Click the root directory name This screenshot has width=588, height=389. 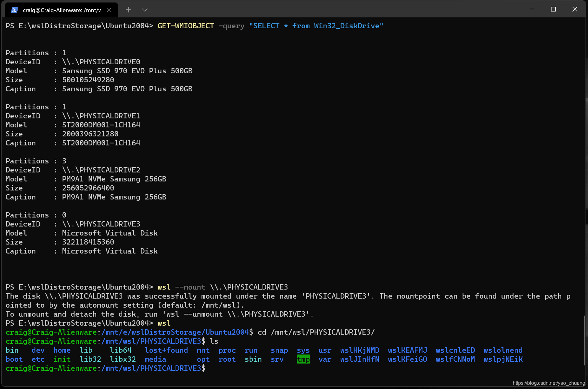click(227, 359)
